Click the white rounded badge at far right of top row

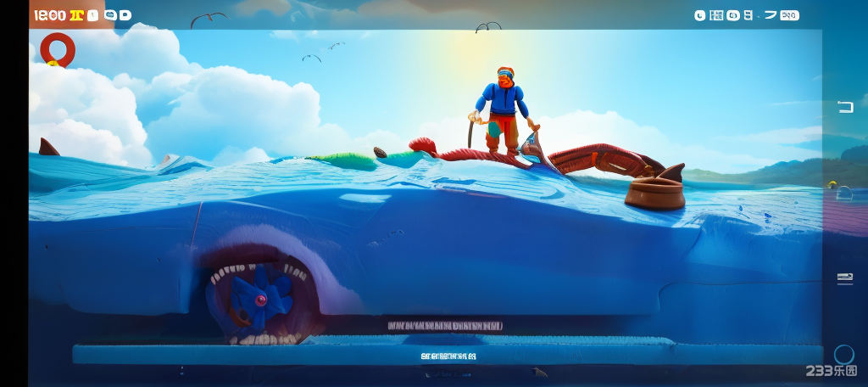(789, 15)
